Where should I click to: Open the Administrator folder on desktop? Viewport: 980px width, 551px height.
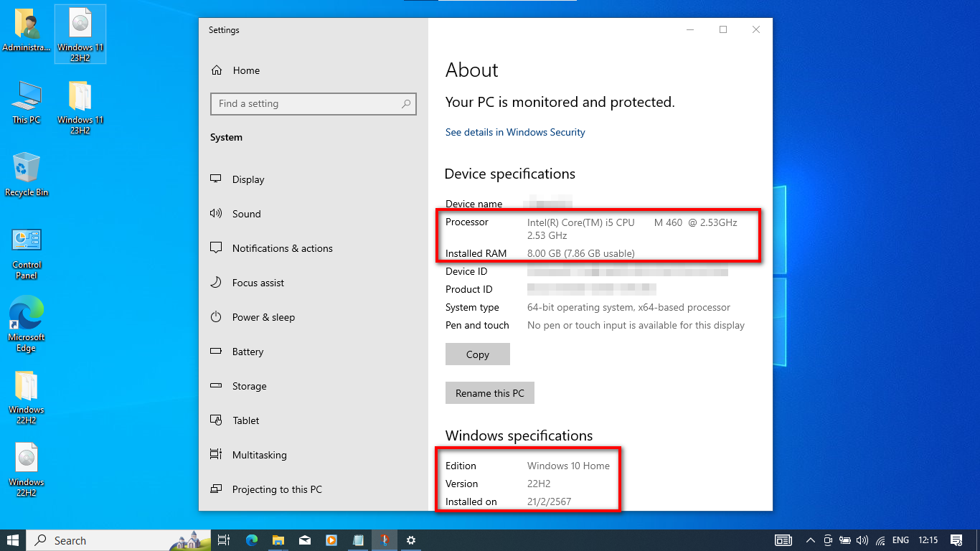coord(27,31)
